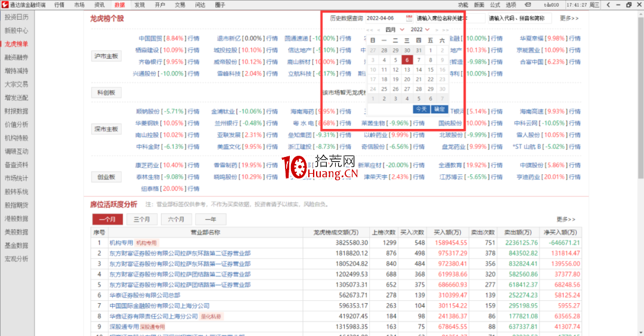The image size is (644, 336).
Task: Click the mail envelope icon in the title bar
Action: [528, 5]
